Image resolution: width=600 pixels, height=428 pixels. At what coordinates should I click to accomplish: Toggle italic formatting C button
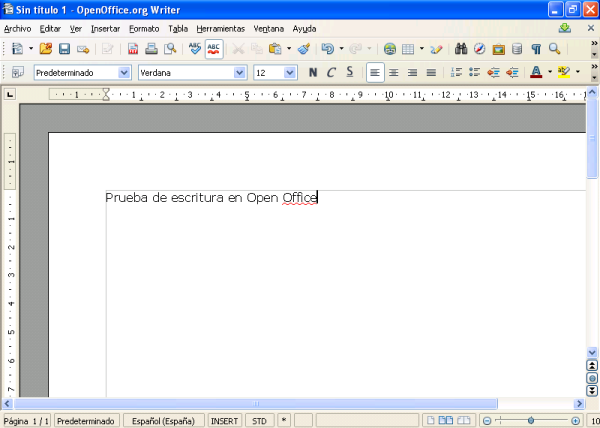point(331,72)
